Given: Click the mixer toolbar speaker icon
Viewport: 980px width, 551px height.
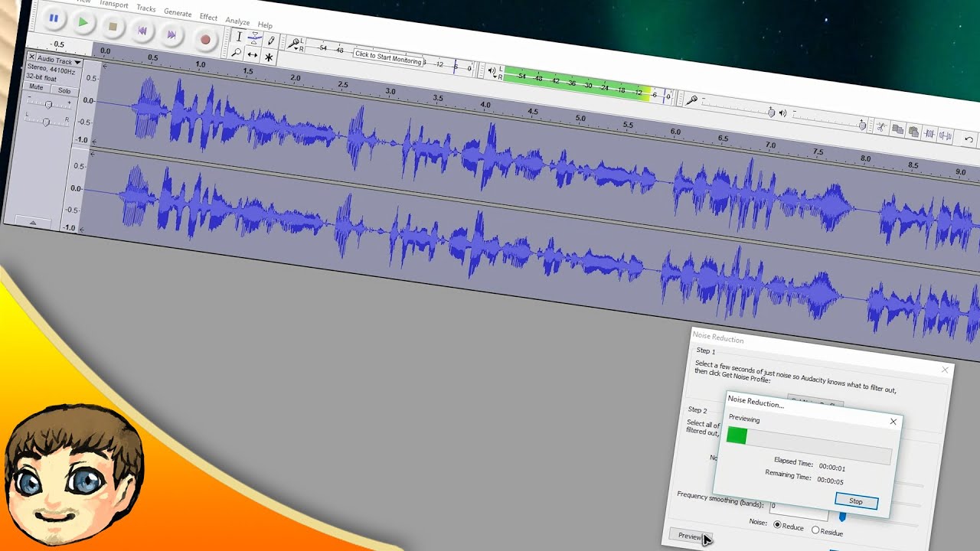Looking at the screenshot, I should click(782, 112).
